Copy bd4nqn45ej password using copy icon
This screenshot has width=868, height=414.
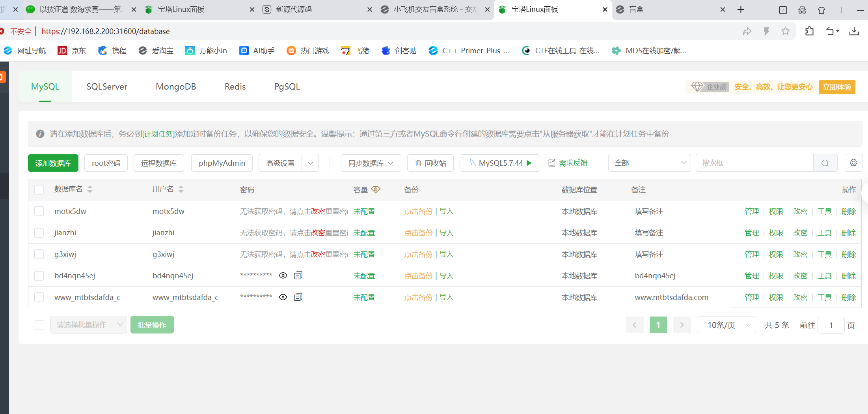298,275
